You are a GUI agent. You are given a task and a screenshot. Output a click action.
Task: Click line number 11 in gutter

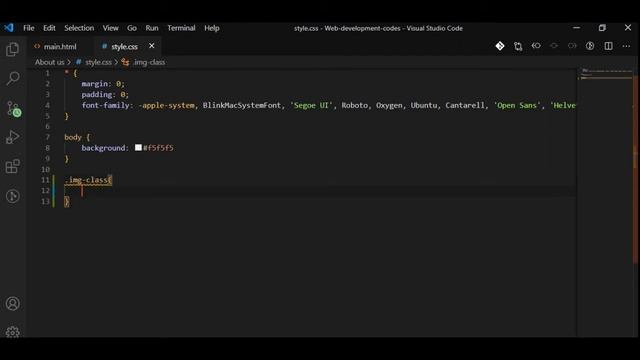[45, 180]
